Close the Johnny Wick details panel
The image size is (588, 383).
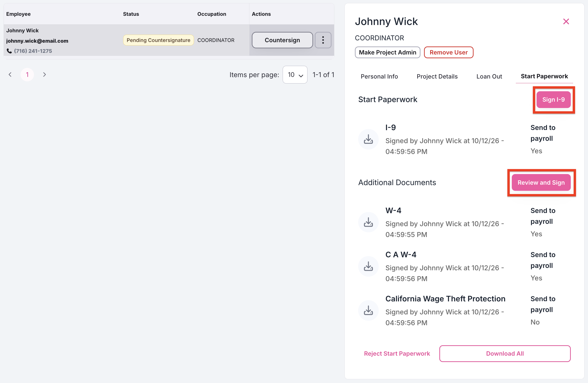[x=566, y=21]
